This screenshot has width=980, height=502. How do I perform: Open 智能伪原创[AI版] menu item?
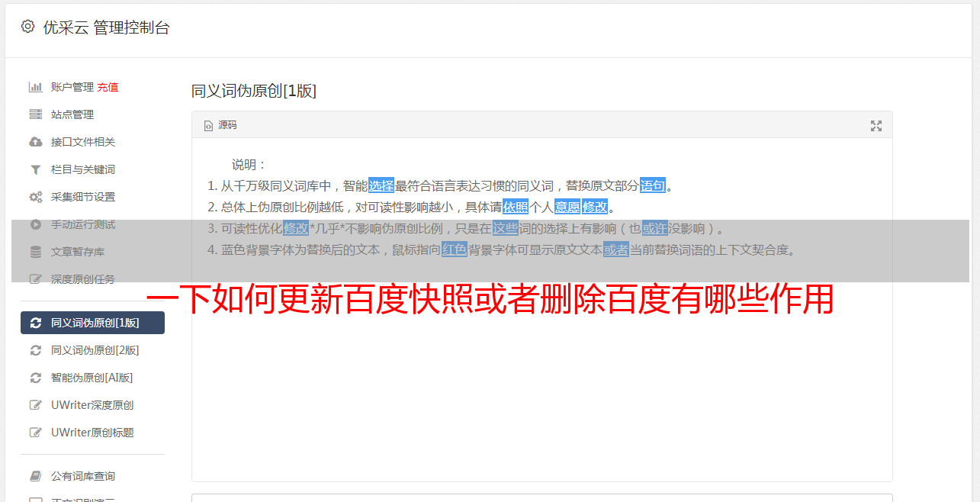92,378
